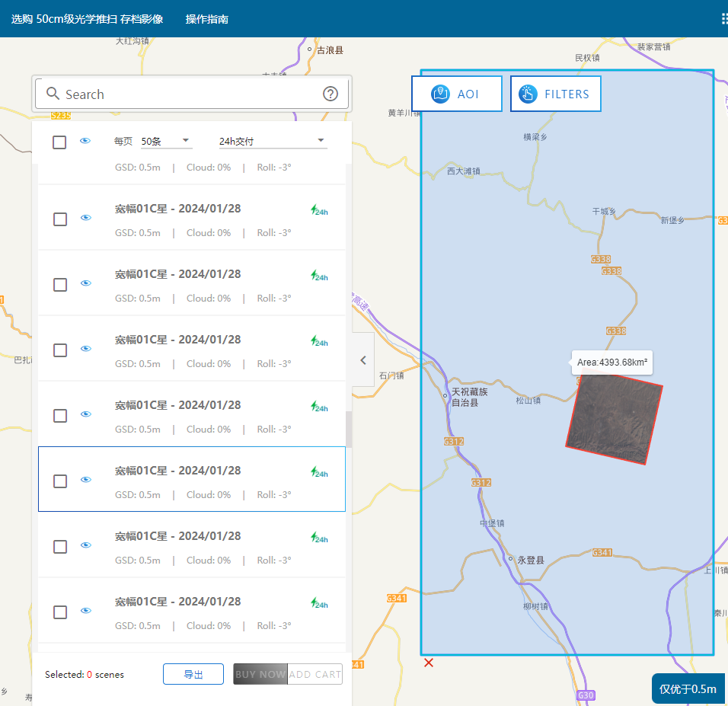Tick the select-all checkbox beside 每页
Screen dimensions: 728x706
[59, 142]
